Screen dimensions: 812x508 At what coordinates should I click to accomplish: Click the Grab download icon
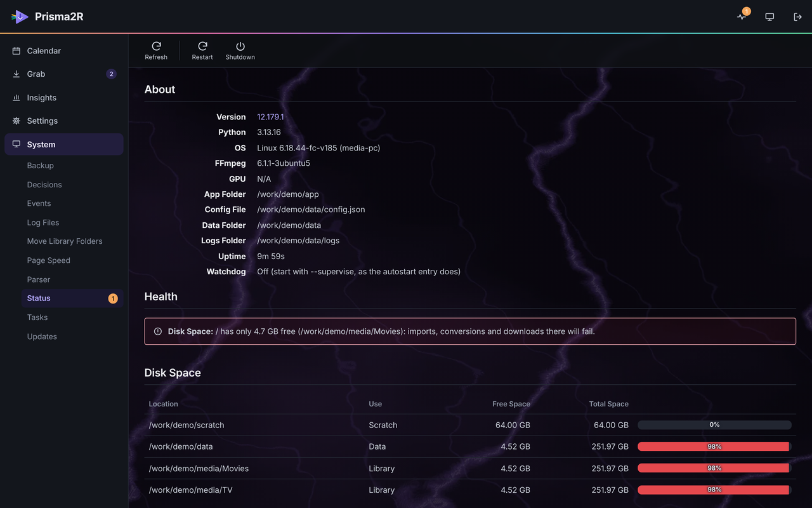pyautogui.click(x=16, y=74)
